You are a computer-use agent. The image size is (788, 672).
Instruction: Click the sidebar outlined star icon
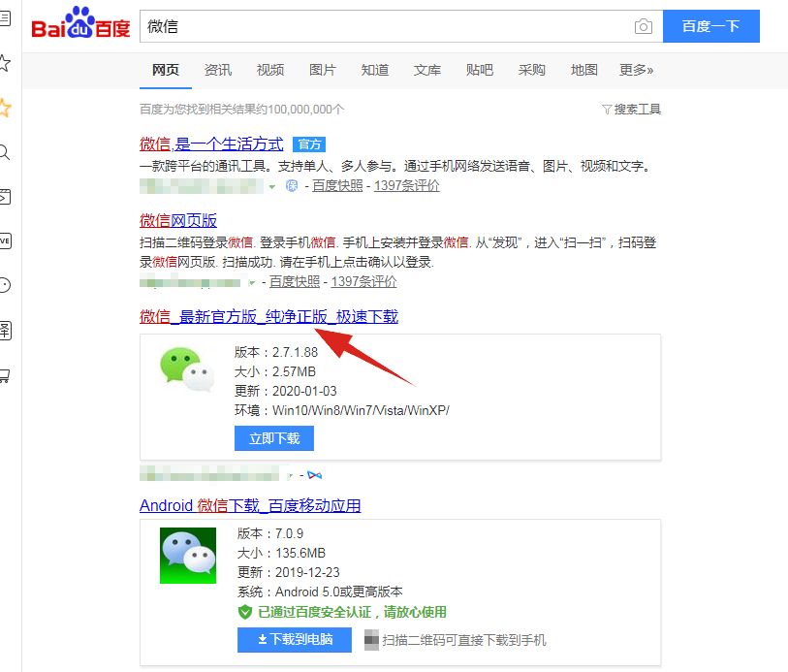click(4, 63)
